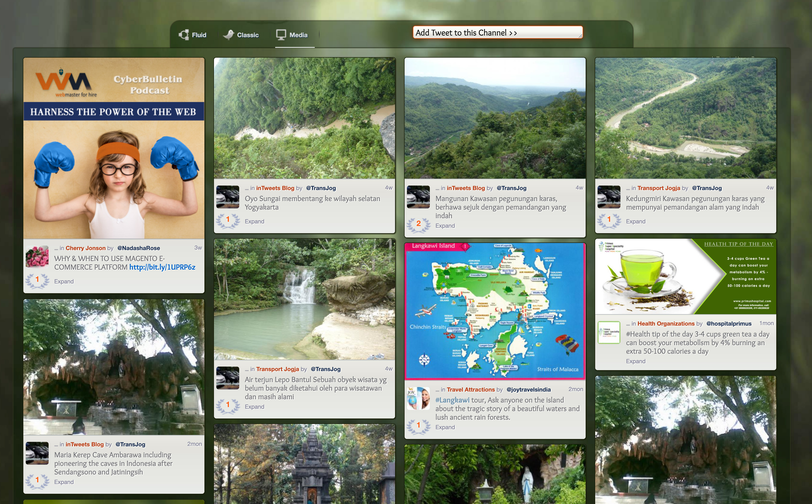Open the #Langkawi hashtag link
The image size is (812, 504).
coord(452,400)
